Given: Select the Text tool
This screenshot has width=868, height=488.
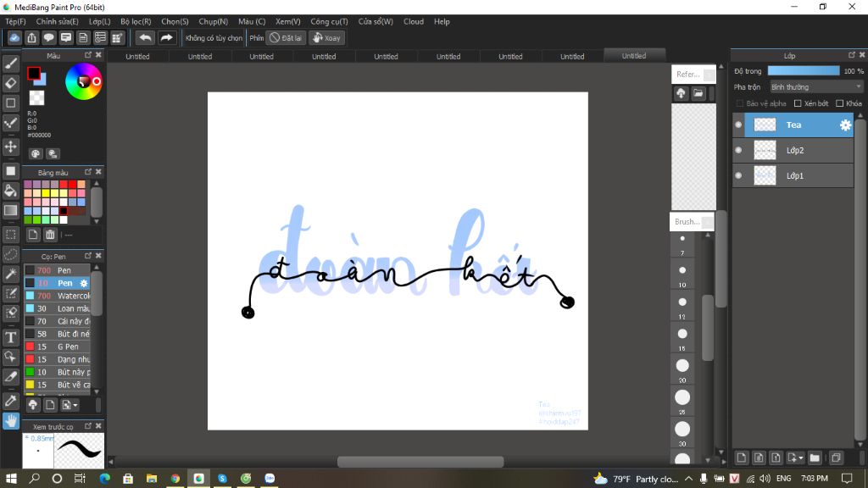Looking at the screenshot, I should [10, 337].
